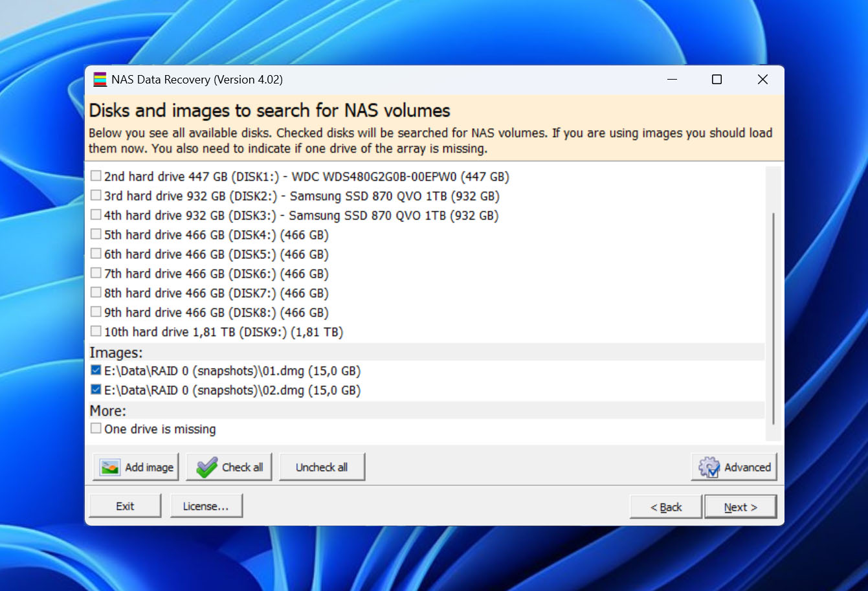Screen dimensions: 868x591
Task: Enable the 4th hard drive Samsung SSD checkbox
Action: point(96,214)
